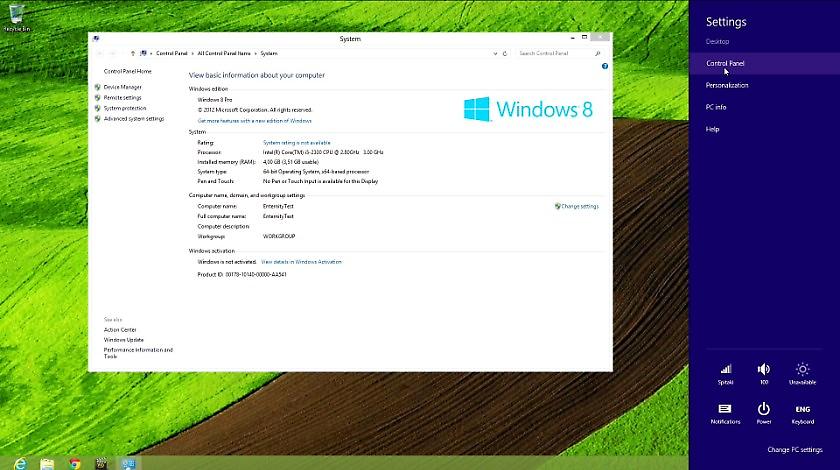840x470 pixels.
Task: Open Control Panel Home link
Action: pos(128,71)
